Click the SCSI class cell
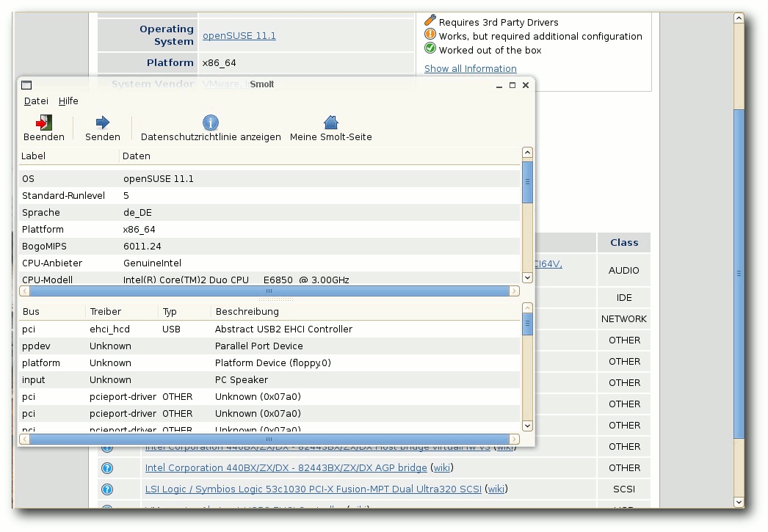Viewport: 768px width, 532px height. 624,489
